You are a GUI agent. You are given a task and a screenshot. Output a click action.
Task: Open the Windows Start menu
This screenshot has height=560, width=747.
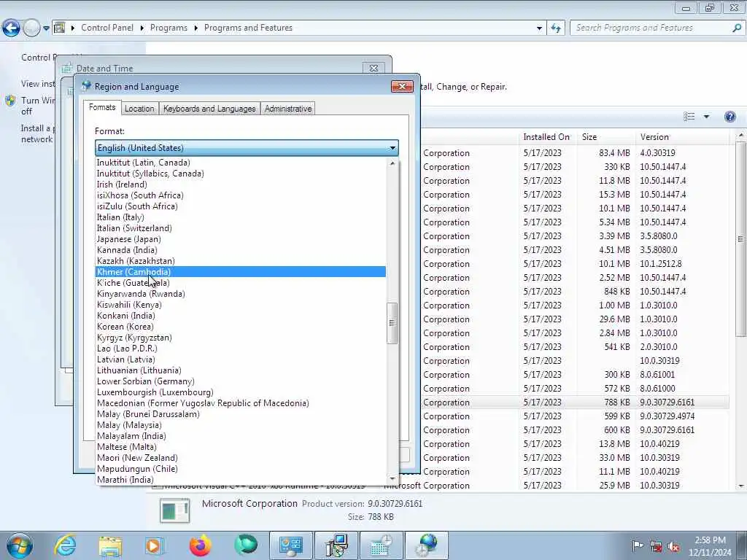19,545
